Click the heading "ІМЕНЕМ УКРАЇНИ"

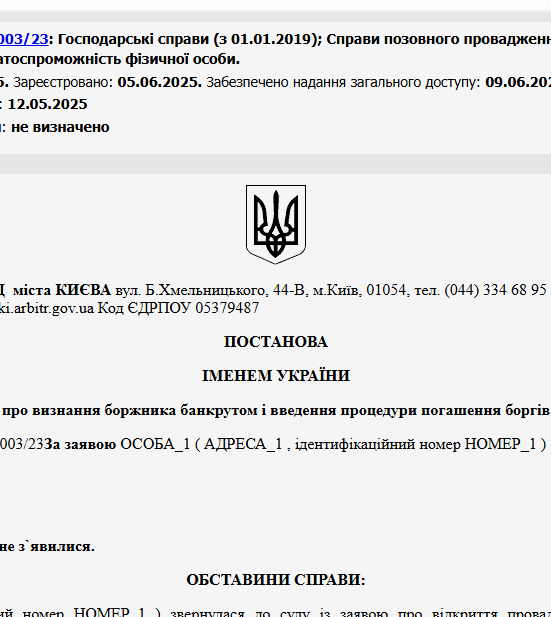276,375
